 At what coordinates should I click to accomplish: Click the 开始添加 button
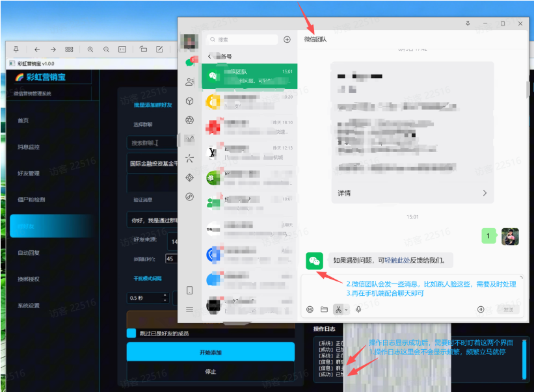coord(211,352)
